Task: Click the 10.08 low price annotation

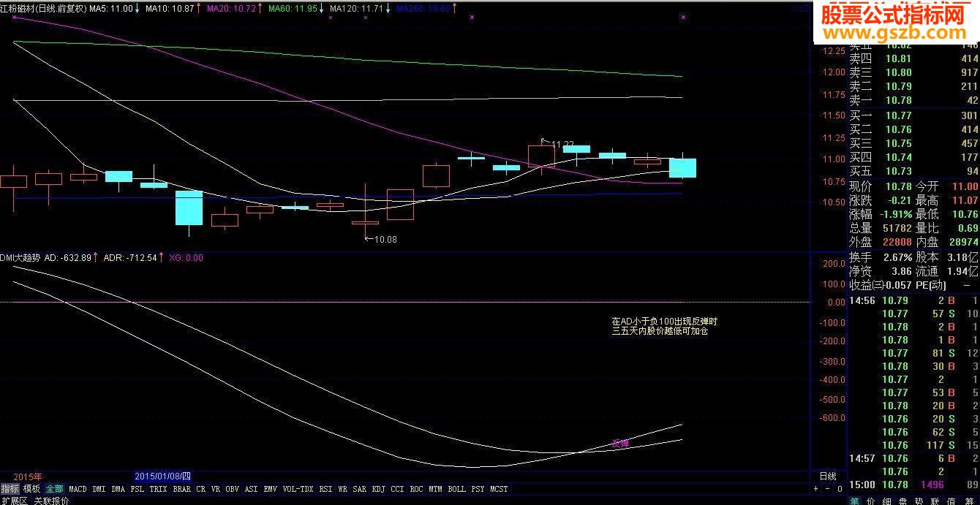Action: pos(385,239)
